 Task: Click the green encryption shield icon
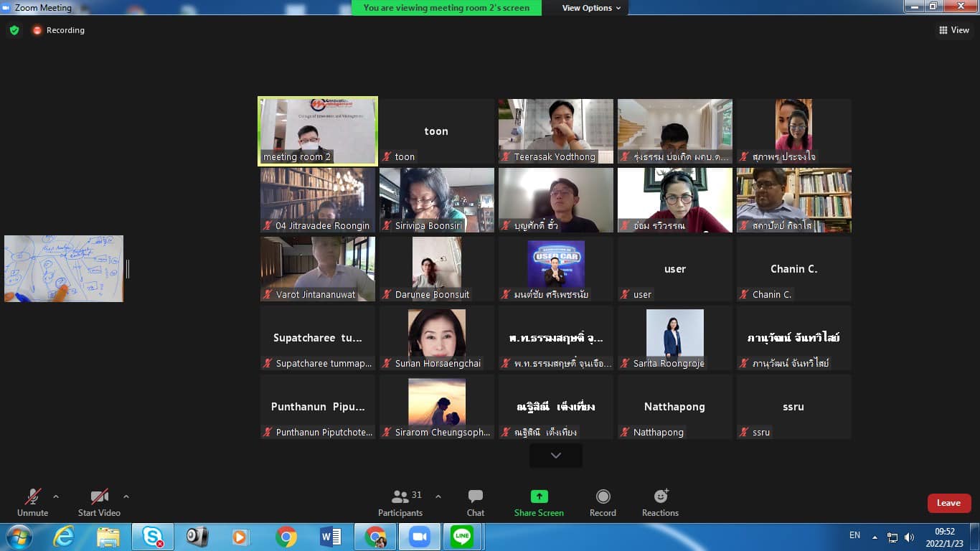(14, 30)
